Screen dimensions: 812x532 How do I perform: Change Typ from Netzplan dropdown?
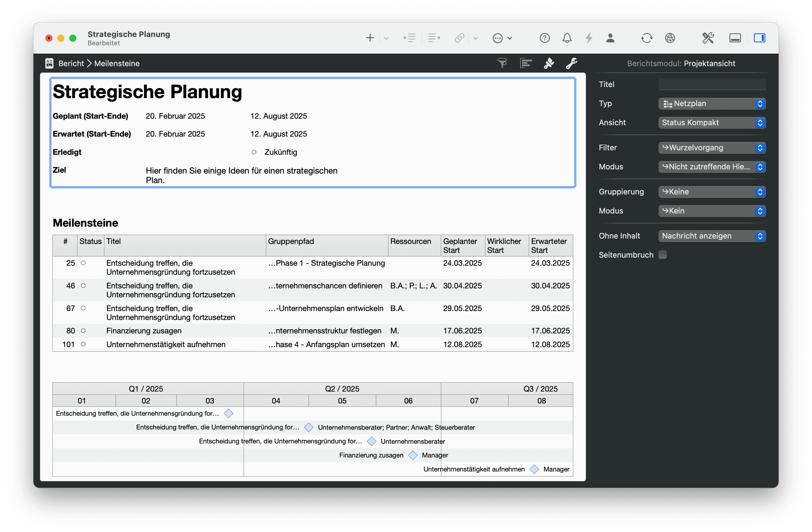[712, 103]
